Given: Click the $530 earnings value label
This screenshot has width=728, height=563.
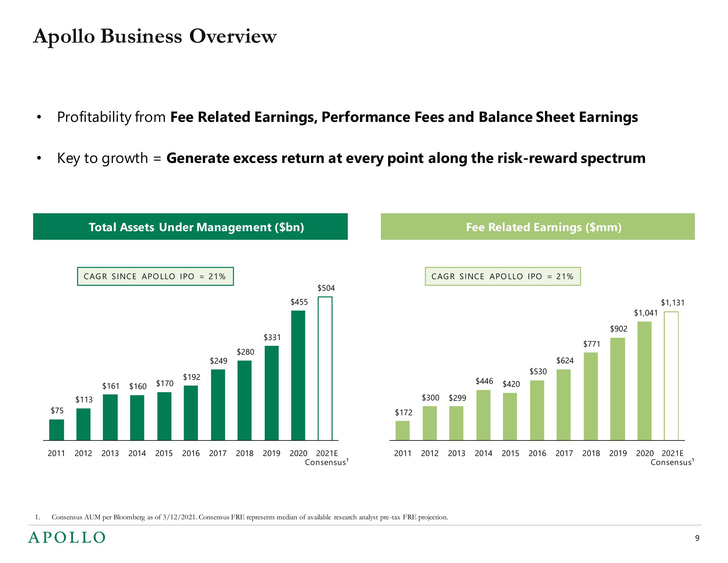Looking at the screenshot, I should pyautogui.click(x=538, y=372).
